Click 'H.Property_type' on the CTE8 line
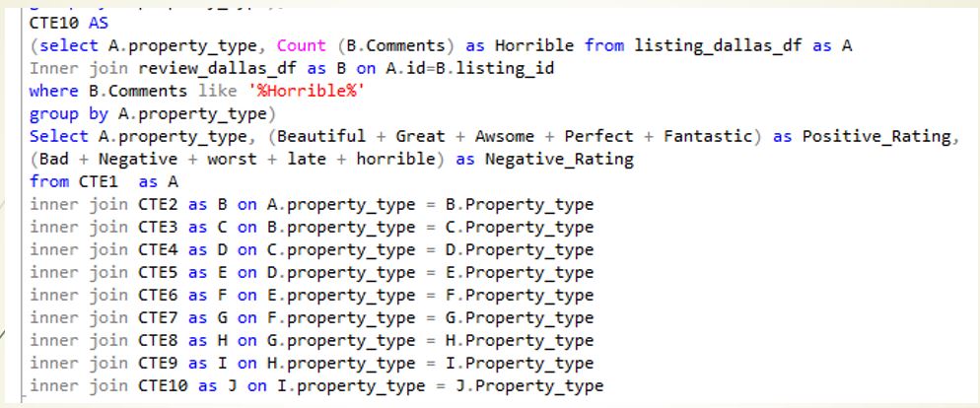 pyautogui.click(x=520, y=341)
